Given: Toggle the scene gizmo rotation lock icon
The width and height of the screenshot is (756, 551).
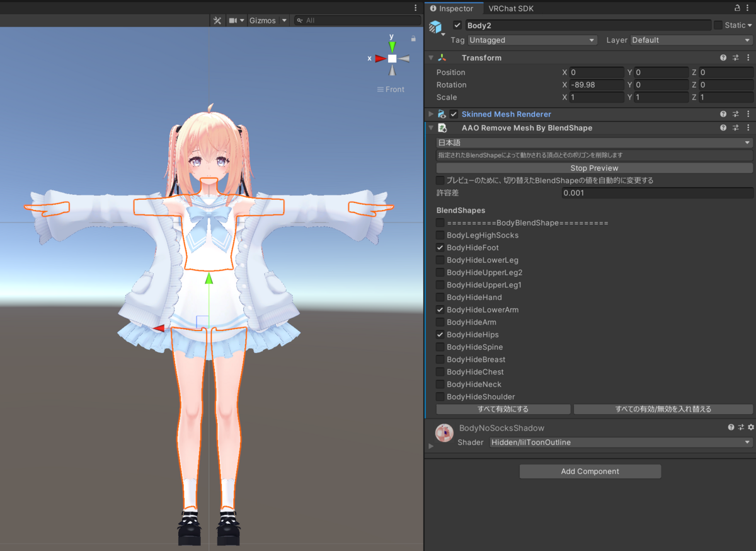Looking at the screenshot, I should pyautogui.click(x=413, y=38).
